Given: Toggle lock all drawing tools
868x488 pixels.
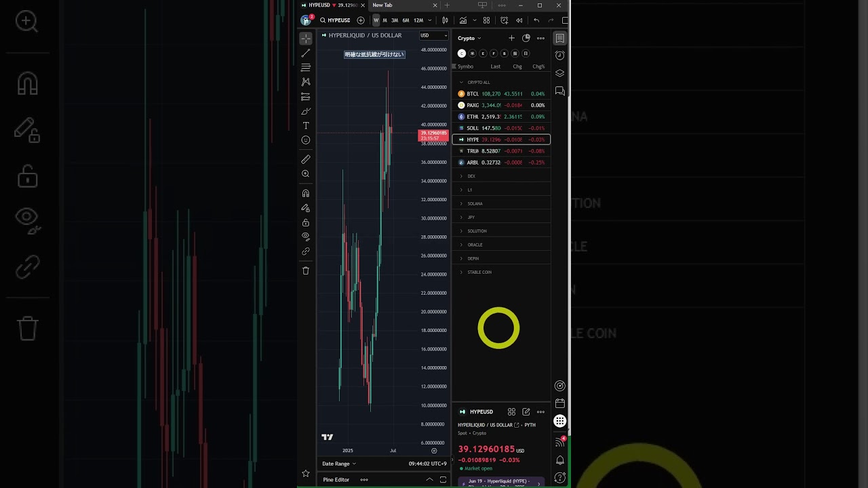Looking at the screenshot, I should pos(306,222).
